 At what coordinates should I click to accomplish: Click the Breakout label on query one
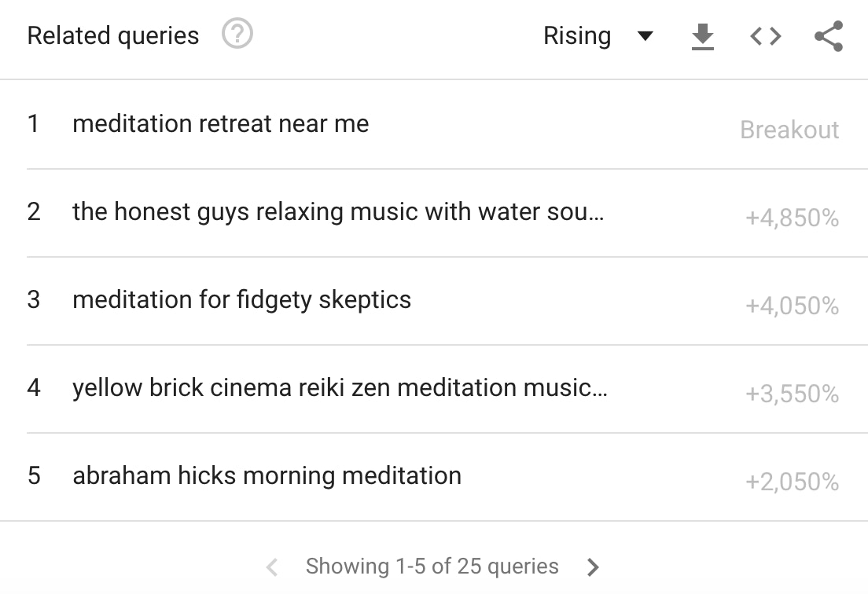(790, 130)
